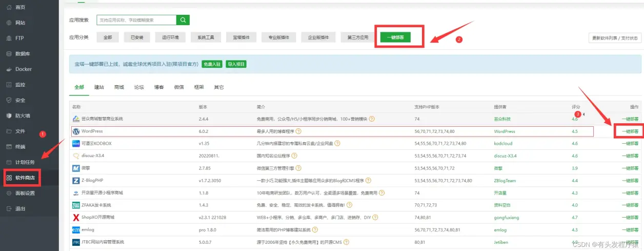This screenshot has width=644, height=251.
Task: Click the WordPress logo icon
Action: [x=76, y=131]
